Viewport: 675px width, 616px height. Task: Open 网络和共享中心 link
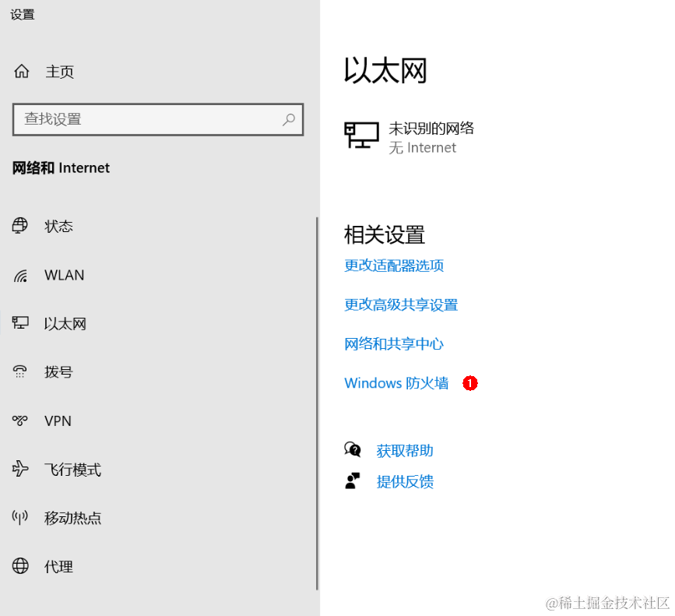pyautogui.click(x=394, y=343)
